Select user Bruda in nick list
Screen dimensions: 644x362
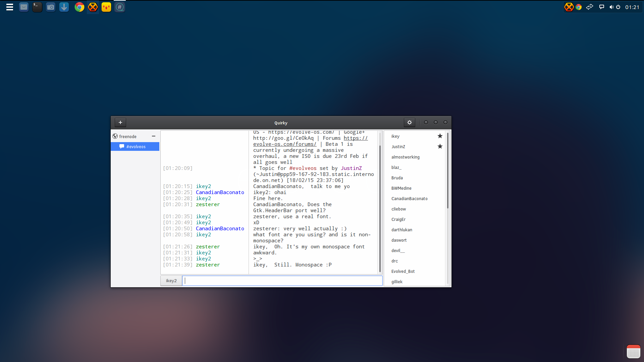(x=414, y=178)
